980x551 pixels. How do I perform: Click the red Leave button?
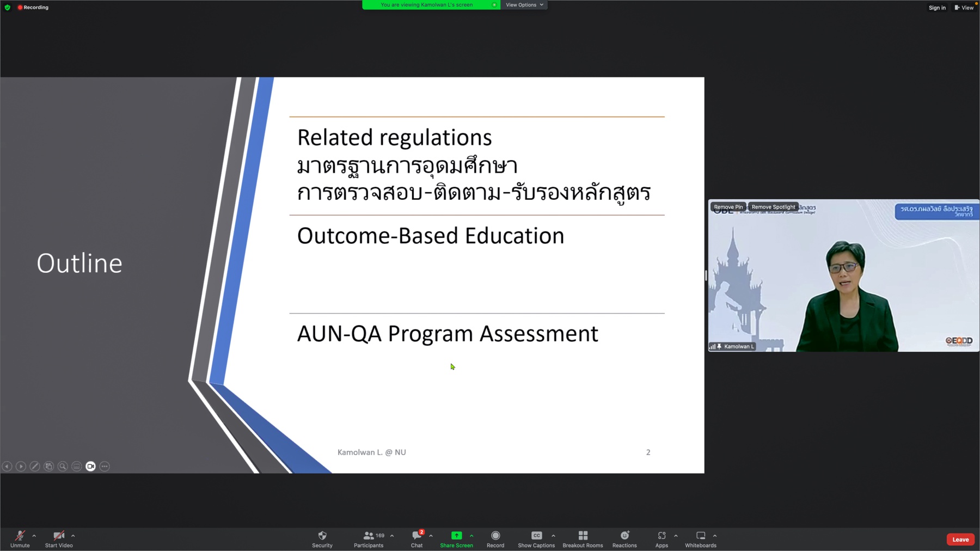pyautogui.click(x=960, y=540)
